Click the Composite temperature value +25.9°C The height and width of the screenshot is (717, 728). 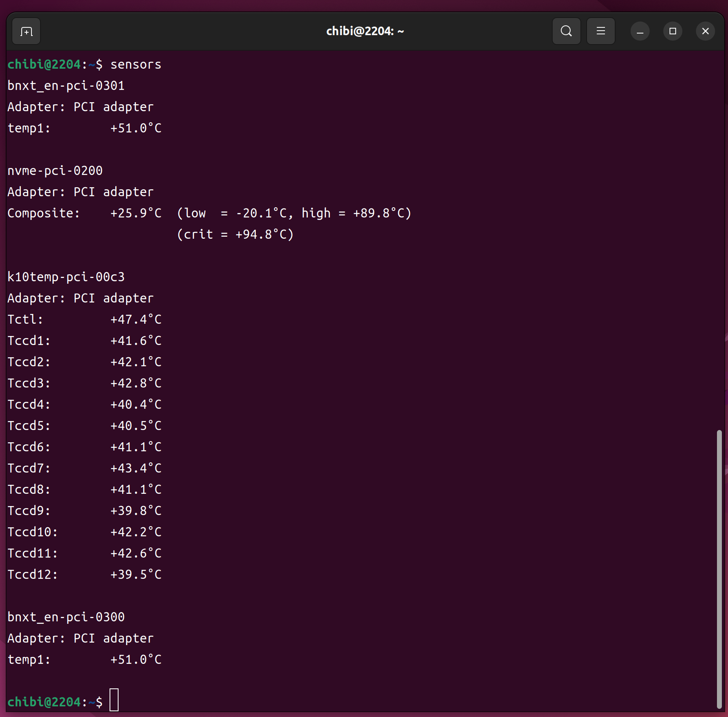tap(136, 213)
